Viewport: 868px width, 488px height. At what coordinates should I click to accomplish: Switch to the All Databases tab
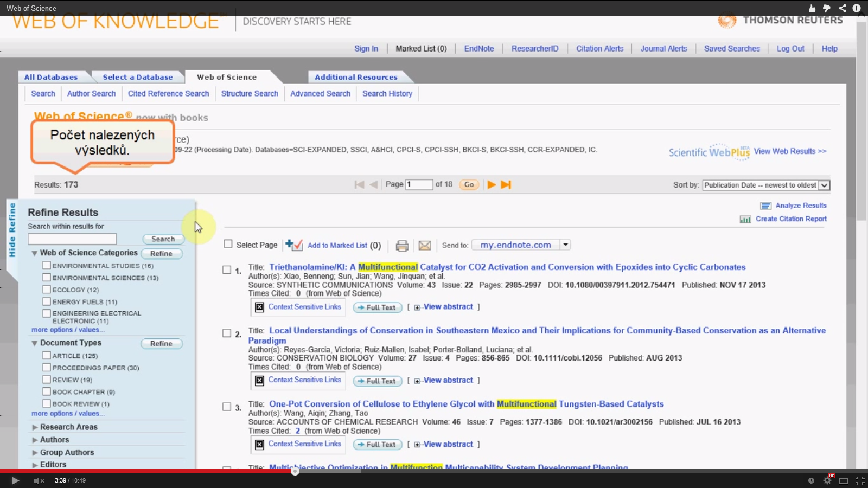51,77
